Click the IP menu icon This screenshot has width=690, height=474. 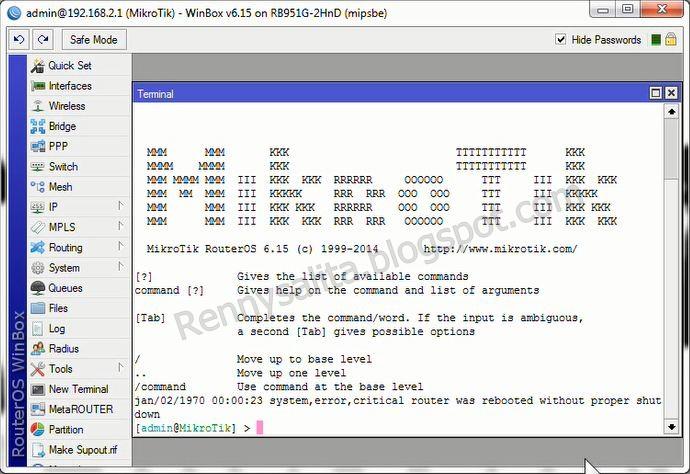[x=38, y=207]
